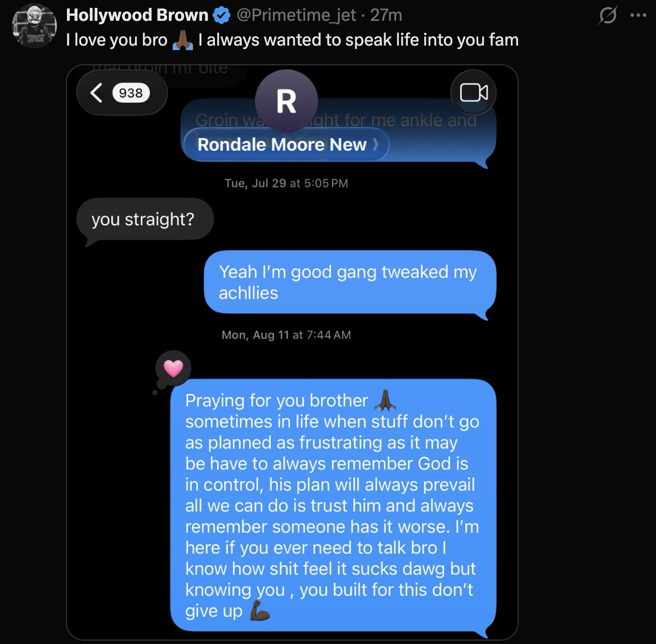Start a video call with camera icon

(474, 93)
